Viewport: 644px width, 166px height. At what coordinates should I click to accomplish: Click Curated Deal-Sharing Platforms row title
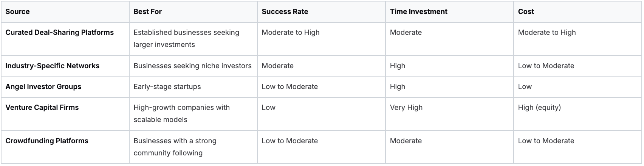[x=59, y=33]
